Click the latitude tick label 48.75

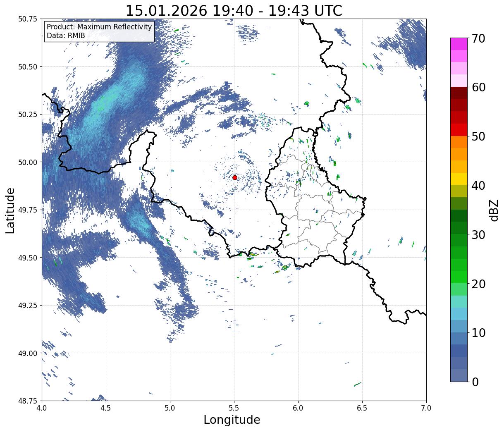(27, 401)
